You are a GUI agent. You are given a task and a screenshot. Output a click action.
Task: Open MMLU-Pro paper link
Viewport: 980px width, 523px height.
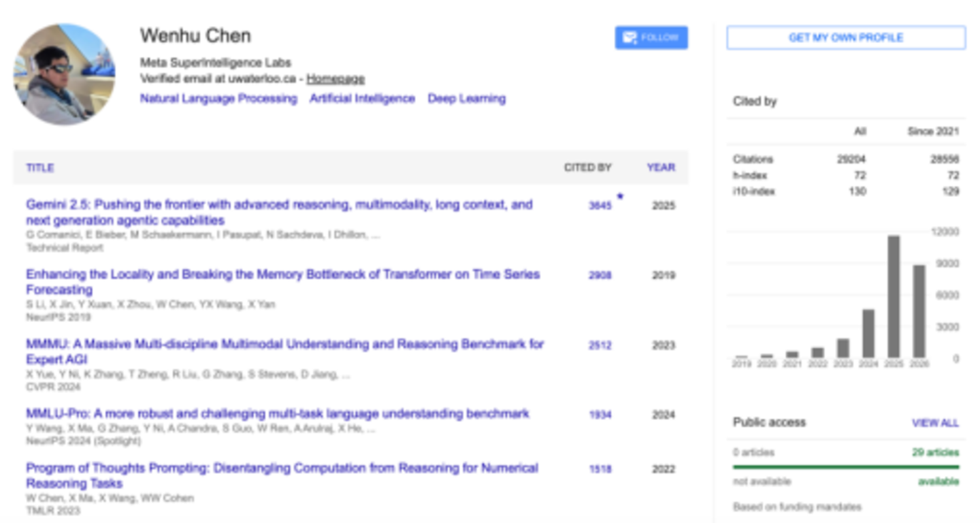pos(278,413)
